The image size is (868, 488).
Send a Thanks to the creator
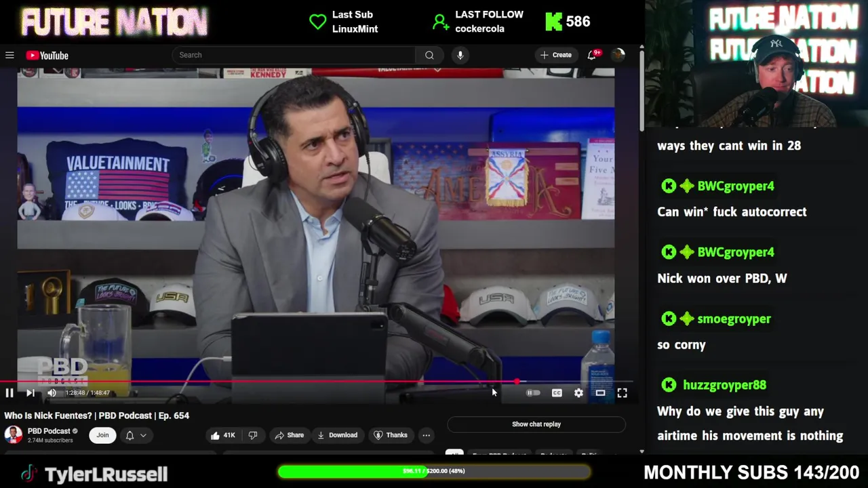pyautogui.click(x=391, y=435)
